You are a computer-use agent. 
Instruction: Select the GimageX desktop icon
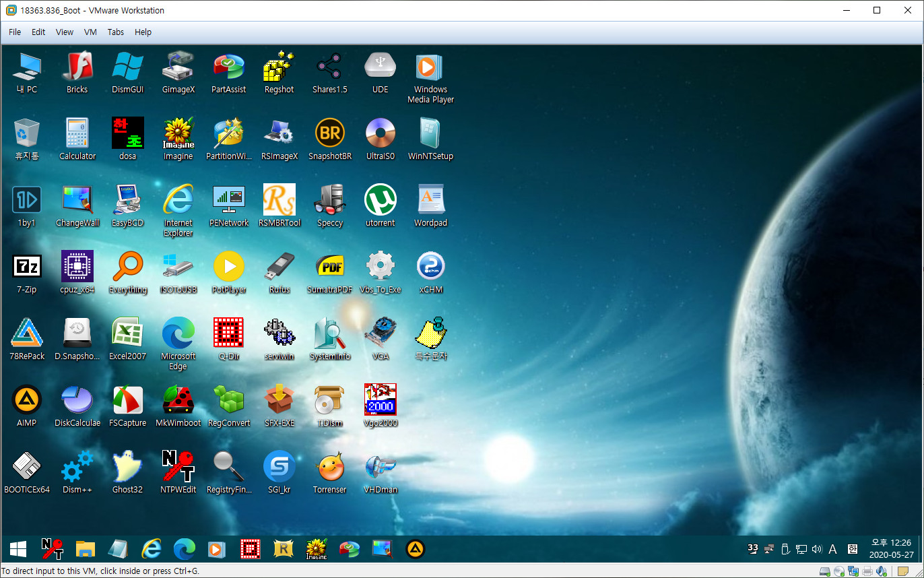coord(178,73)
